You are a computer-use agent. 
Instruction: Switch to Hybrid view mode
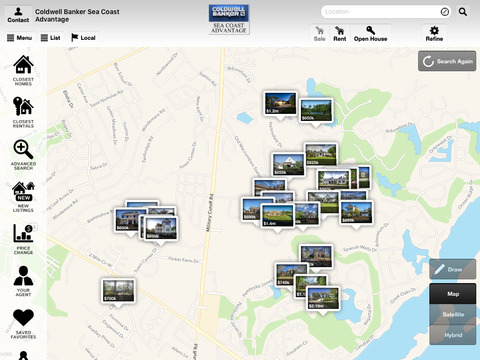[x=453, y=335]
